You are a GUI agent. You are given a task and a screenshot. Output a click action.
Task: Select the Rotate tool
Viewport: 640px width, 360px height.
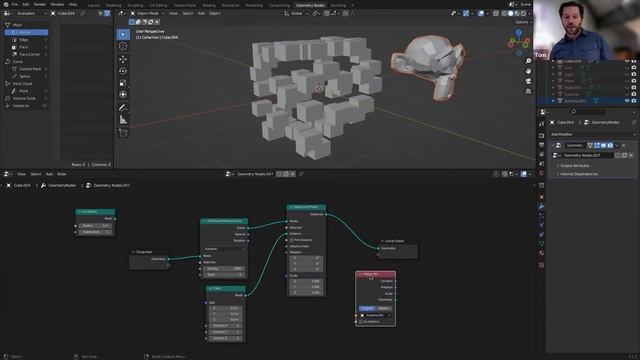(123, 71)
